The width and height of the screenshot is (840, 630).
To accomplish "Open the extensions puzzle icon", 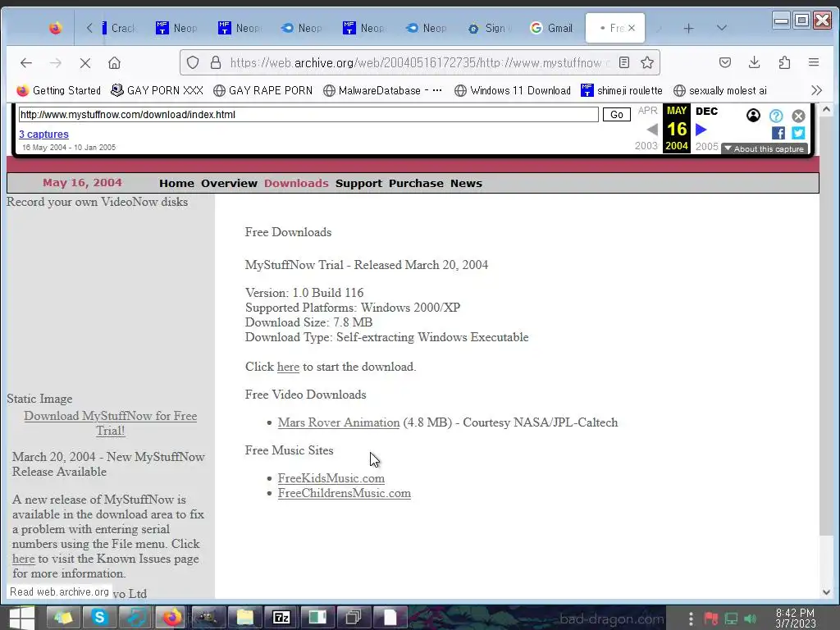I will pos(784,62).
